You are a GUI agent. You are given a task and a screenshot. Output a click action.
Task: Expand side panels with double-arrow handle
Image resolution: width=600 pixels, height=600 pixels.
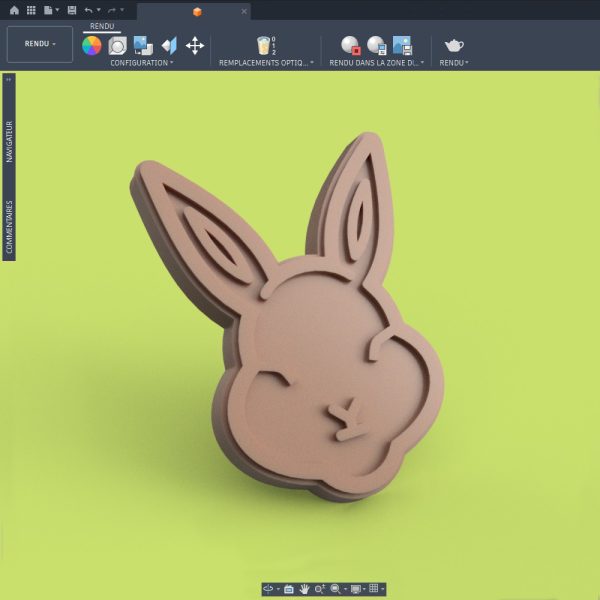9,80
